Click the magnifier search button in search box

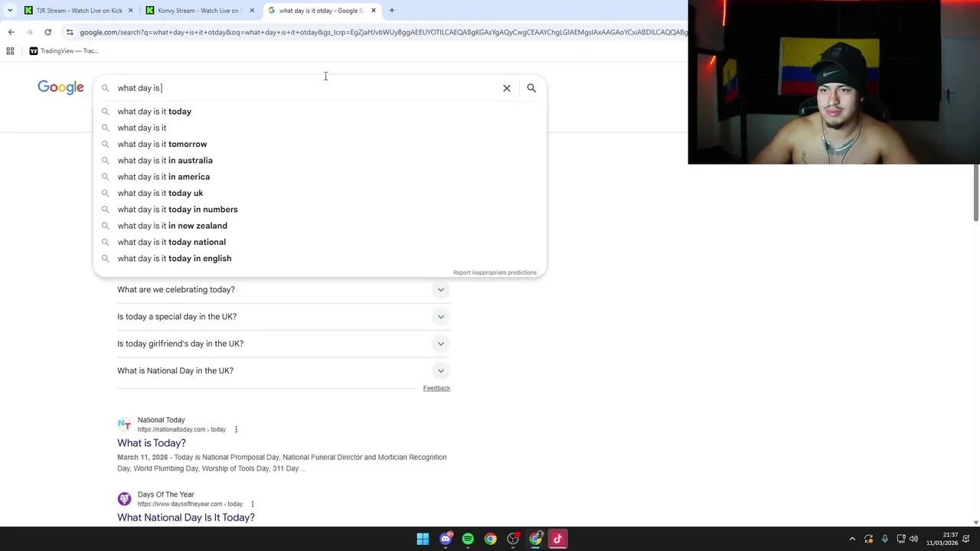pyautogui.click(x=531, y=88)
